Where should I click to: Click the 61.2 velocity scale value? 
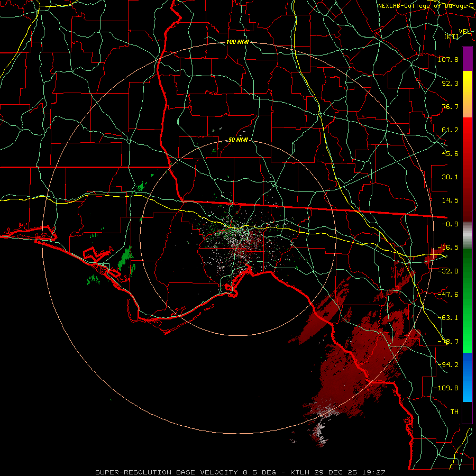[450, 130]
